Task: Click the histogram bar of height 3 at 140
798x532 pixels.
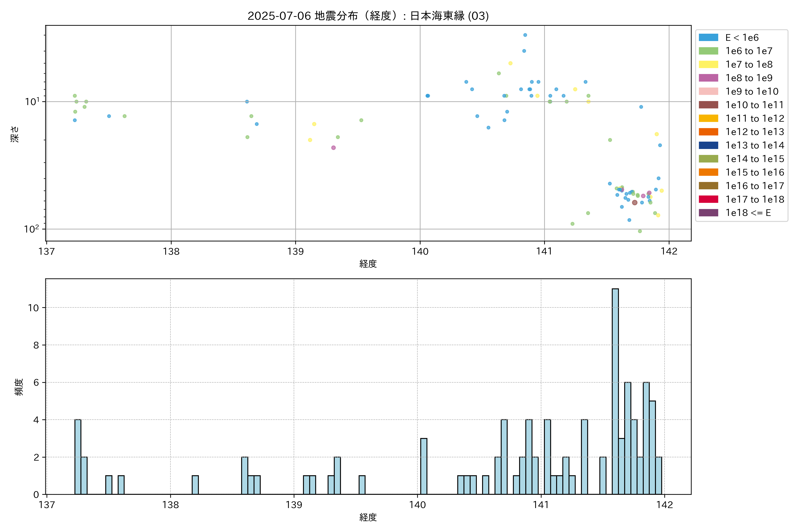Action: tap(424, 466)
